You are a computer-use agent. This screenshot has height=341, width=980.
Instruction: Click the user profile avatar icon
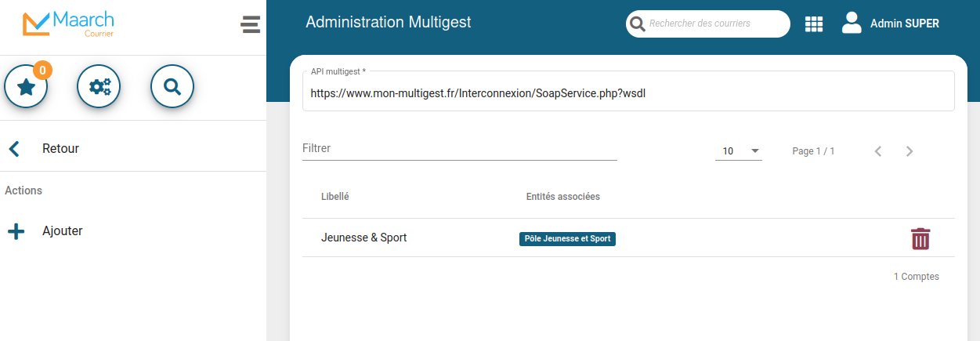[852, 24]
